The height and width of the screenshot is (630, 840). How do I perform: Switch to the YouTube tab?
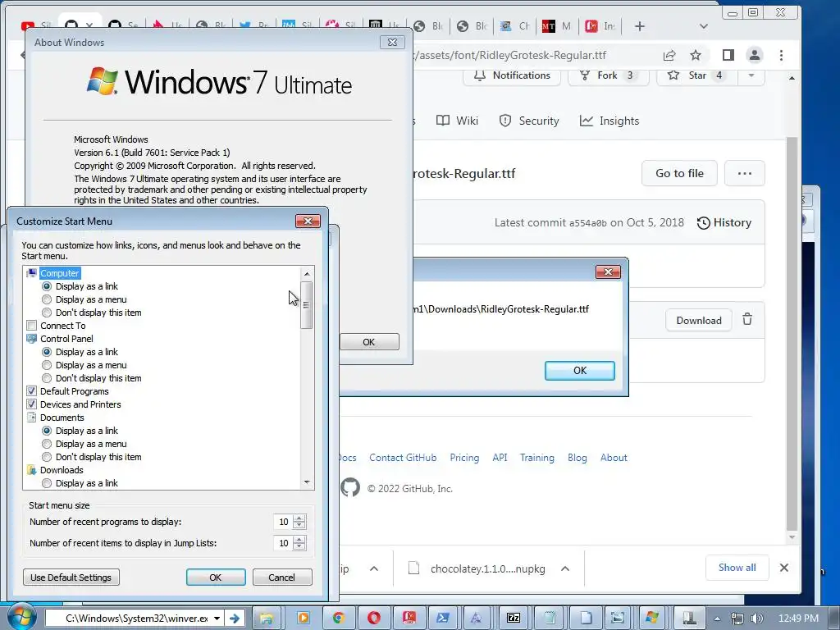pyautogui.click(x=36, y=25)
